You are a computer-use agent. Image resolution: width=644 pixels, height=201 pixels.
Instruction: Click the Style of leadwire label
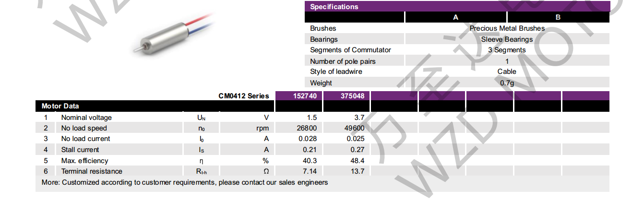(336, 71)
